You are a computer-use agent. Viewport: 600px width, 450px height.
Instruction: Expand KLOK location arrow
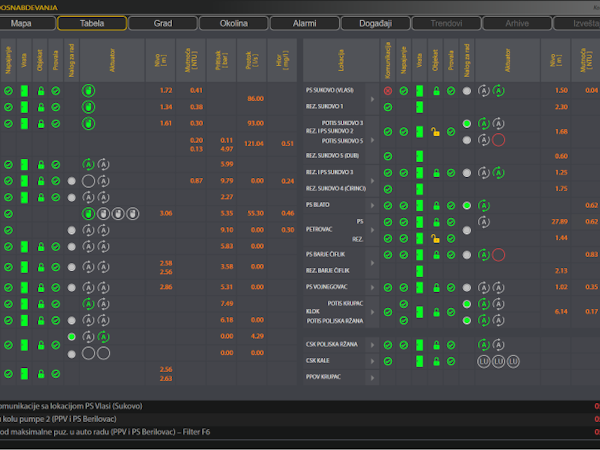point(372,312)
